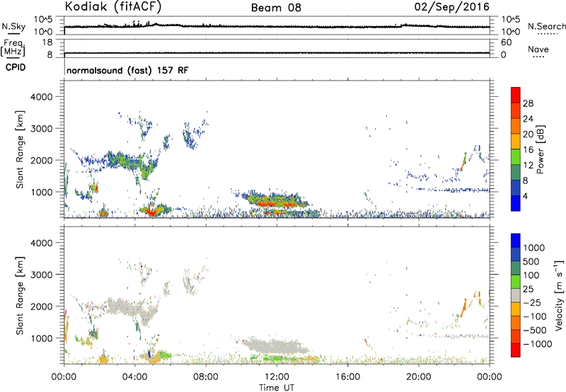
Task: Click the 'Nave' legend label
Action: [538, 49]
